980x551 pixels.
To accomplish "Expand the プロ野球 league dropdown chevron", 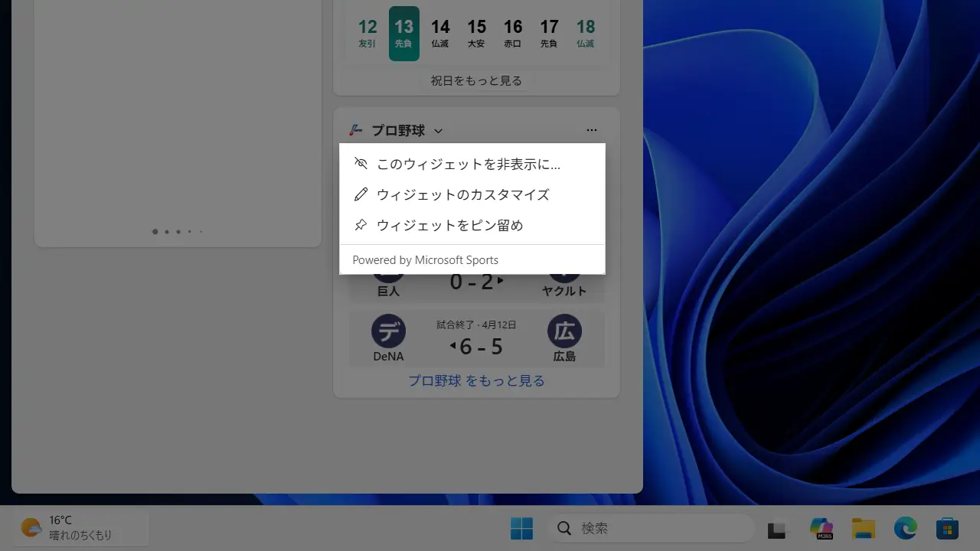I will (438, 131).
